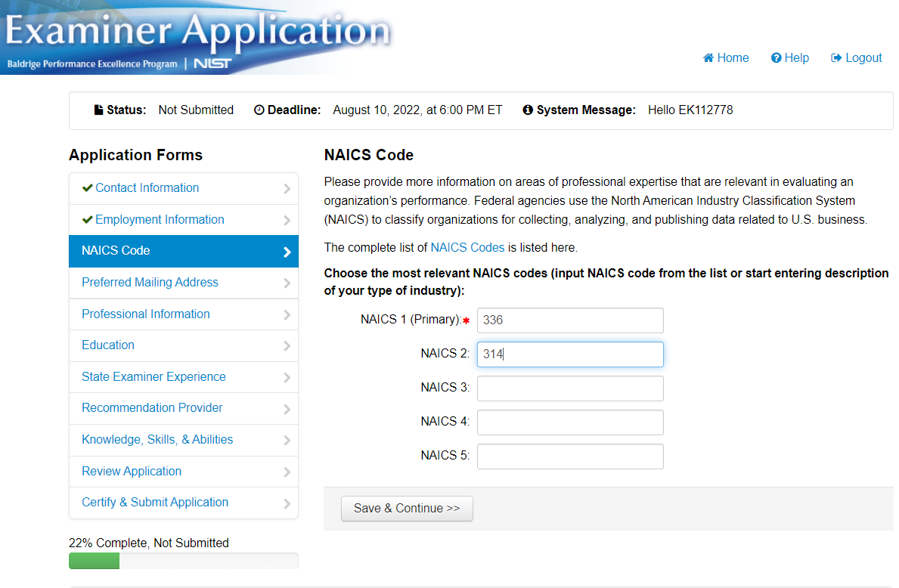Click the System Message info icon
This screenshot has width=899, height=588.
pyautogui.click(x=528, y=110)
